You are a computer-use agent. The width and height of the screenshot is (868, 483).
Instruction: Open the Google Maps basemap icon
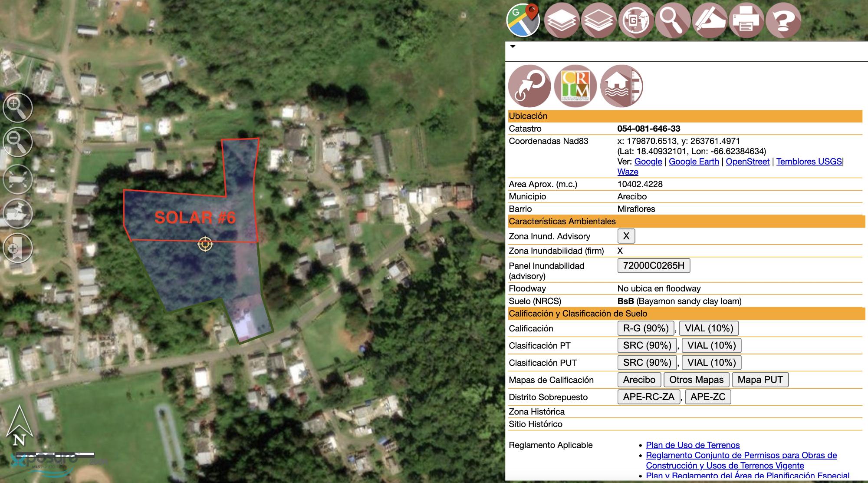[x=523, y=20]
